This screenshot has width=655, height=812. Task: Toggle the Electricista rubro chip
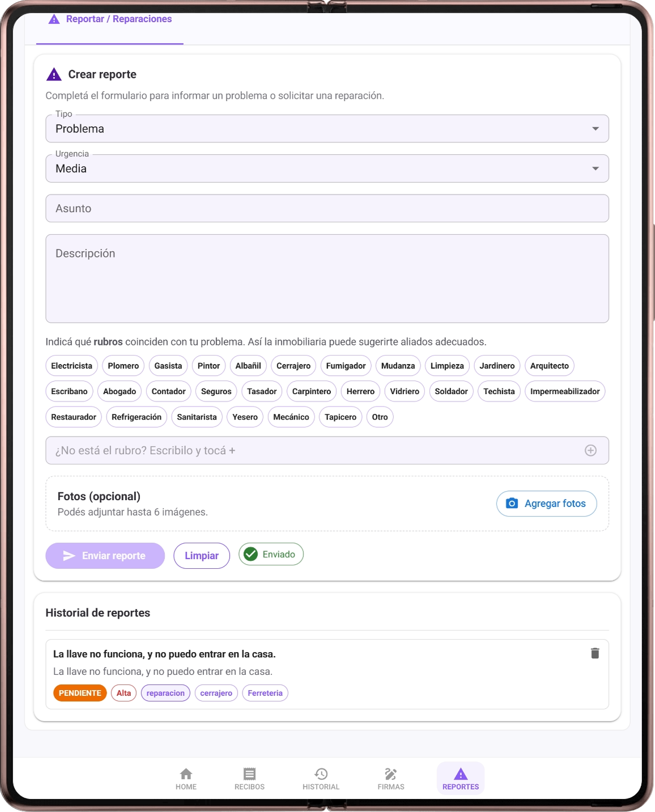click(71, 366)
